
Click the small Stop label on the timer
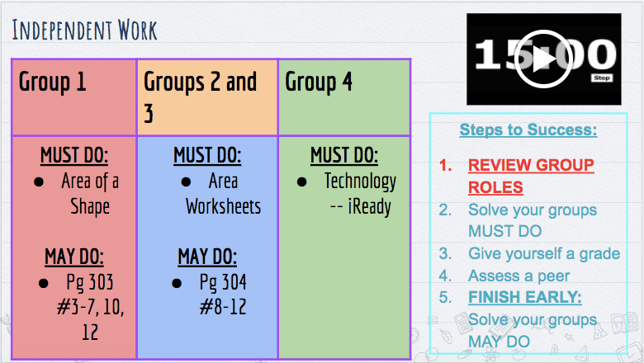click(602, 78)
